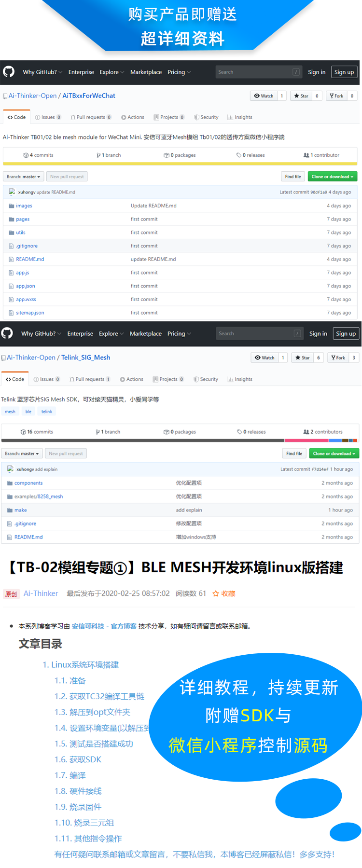Open '2 contributors' on Telink_SIG_Mesh
This screenshot has width=362, height=868.
322,432
